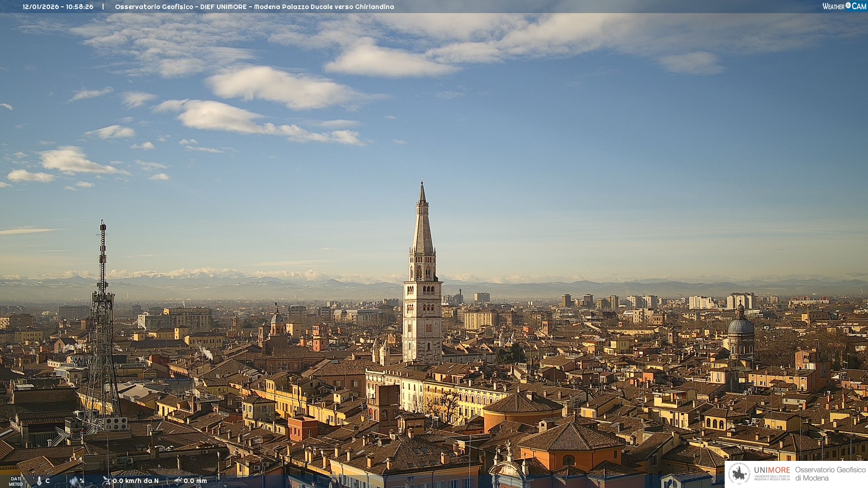Screen dimensions: 868x488
Task: Click the C temperature unit label
Action: 47,481
